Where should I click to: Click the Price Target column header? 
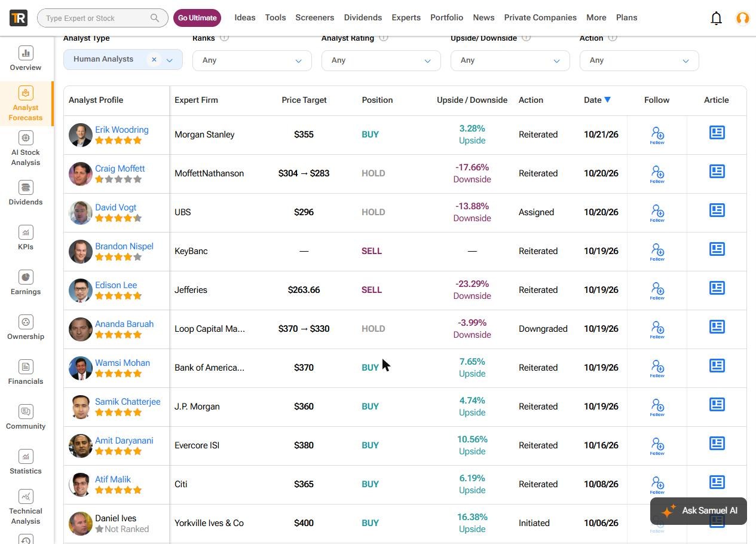tap(304, 100)
